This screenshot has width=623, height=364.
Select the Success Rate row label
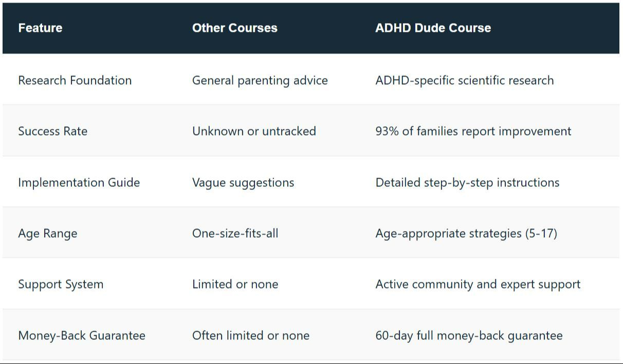[x=52, y=131]
